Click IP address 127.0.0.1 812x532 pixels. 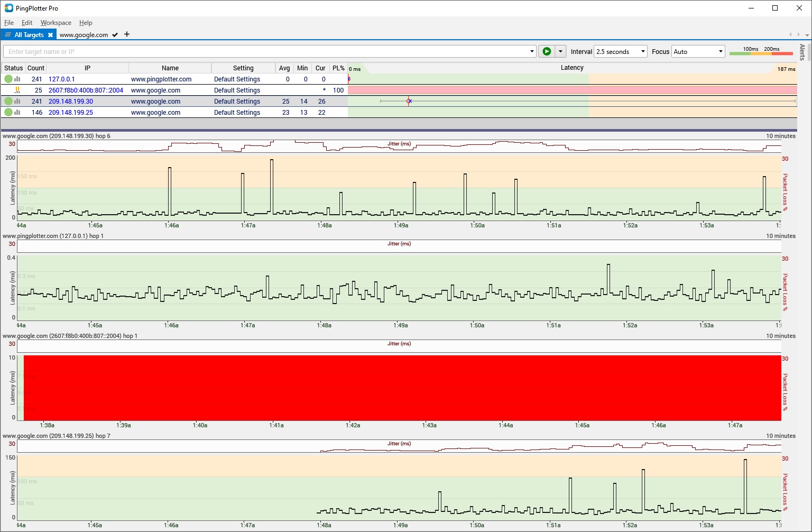pyautogui.click(x=61, y=79)
